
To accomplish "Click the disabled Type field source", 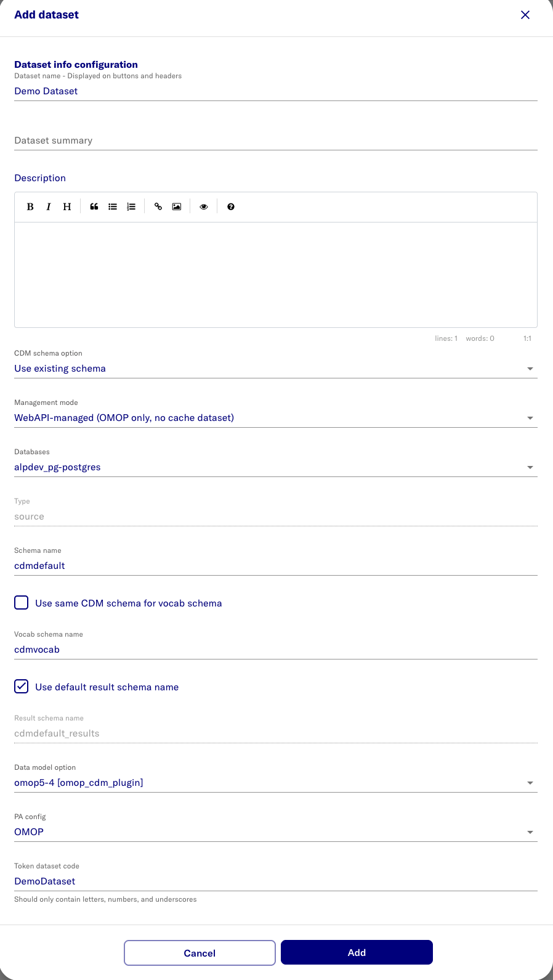I will point(276,517).
